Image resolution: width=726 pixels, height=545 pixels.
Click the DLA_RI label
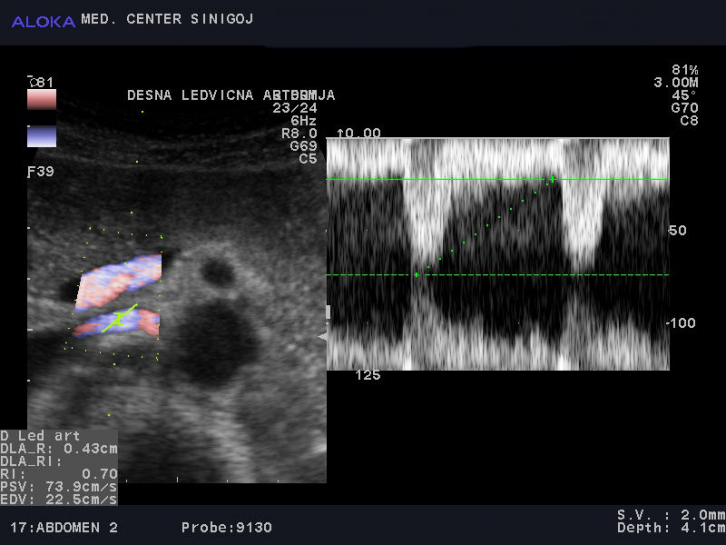tap(31, 461)
